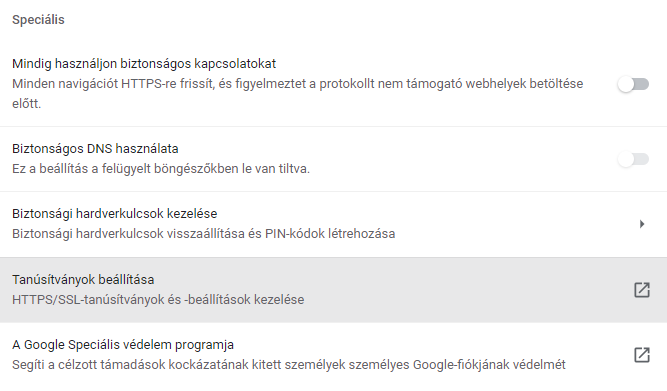
Task: Select the security hardware keys row background
Action: click(334, 224)
